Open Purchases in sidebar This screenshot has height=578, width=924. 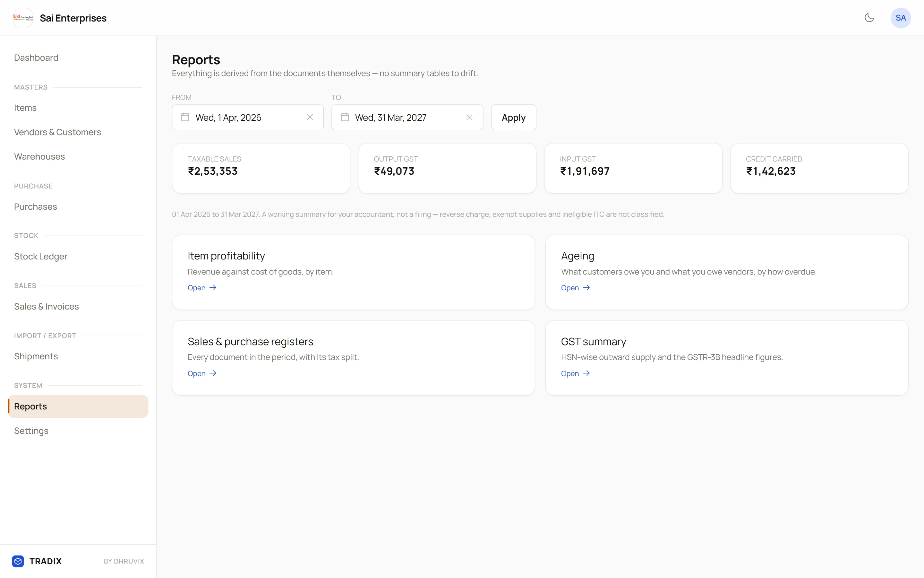click(36, 207)
